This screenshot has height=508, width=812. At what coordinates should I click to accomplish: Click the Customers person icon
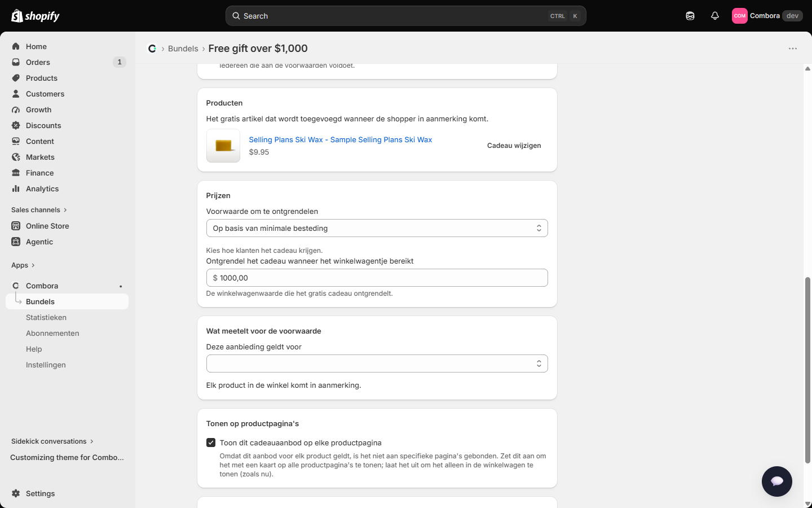pos(16,94)
